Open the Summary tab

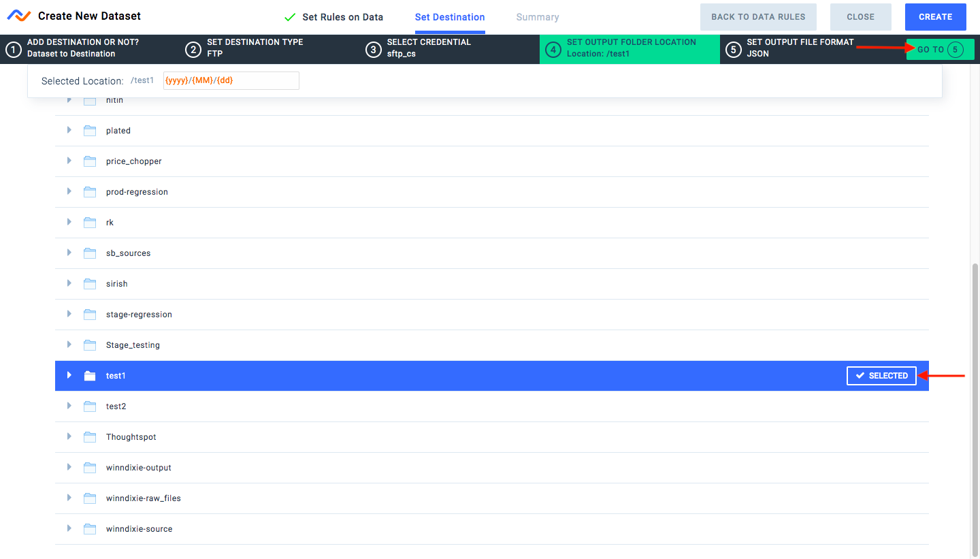pos(538,17)
